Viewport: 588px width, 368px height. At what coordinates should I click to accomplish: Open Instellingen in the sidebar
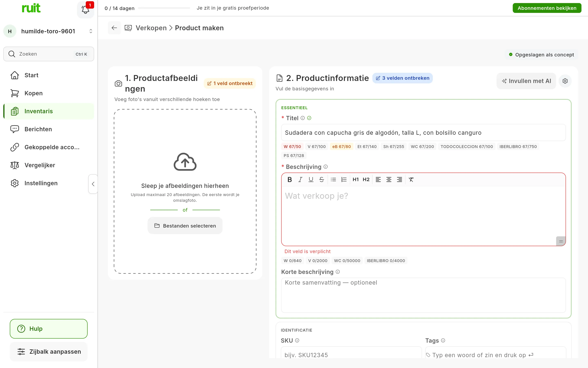tap(49, 183)
